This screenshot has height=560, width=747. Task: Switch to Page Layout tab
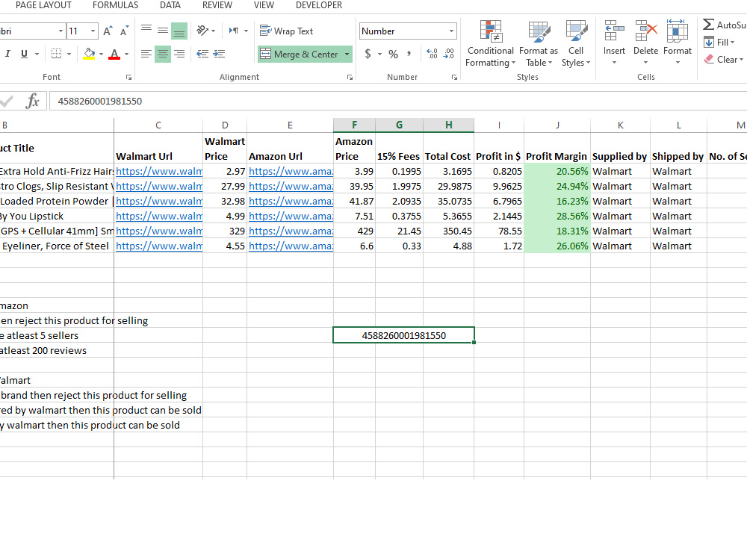pos(43,5)
